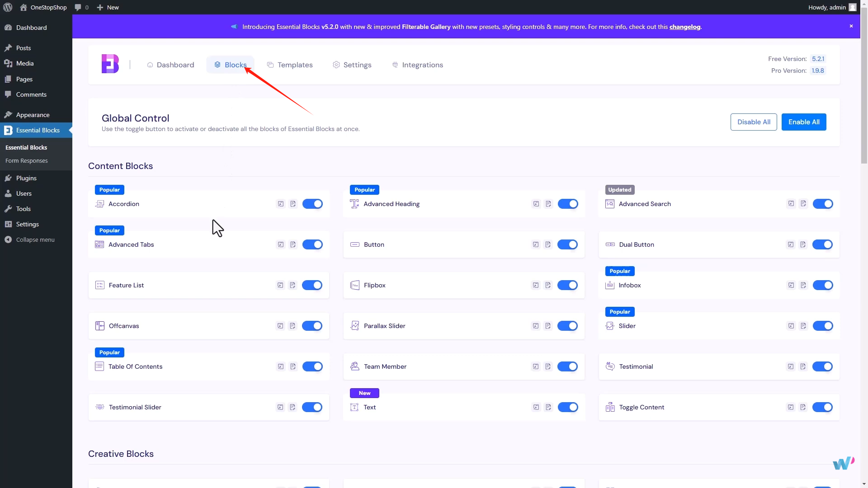
Task: Open demo preview icon for Infobox block
Action: pyautogui.click(x=791, y=285)
